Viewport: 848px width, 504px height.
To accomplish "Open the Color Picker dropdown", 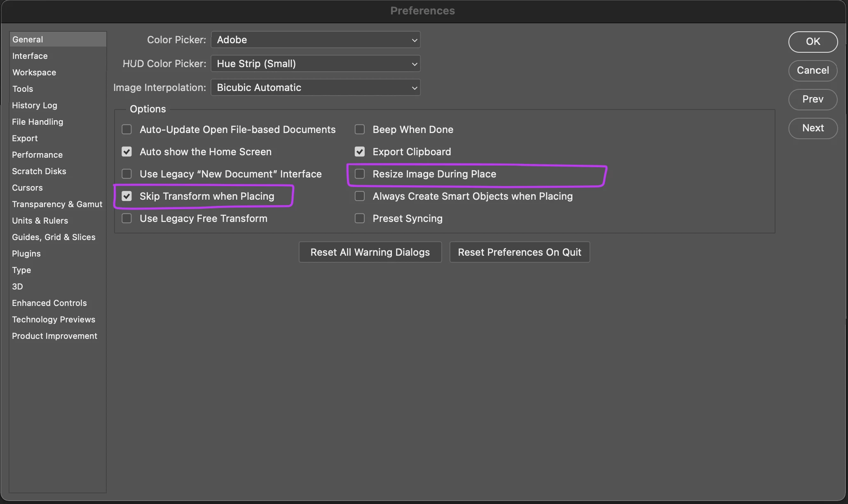I will (316, 40).
